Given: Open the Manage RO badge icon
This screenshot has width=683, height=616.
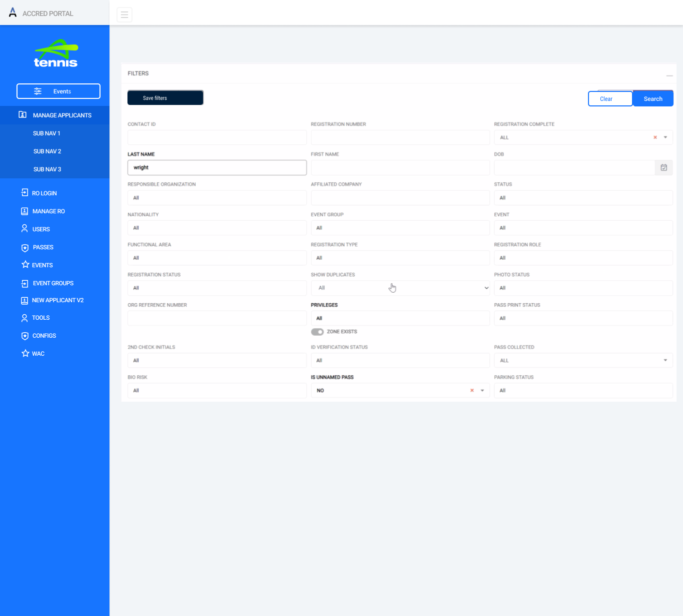Looking at the screenshot, I should click(x=24, y=211).
